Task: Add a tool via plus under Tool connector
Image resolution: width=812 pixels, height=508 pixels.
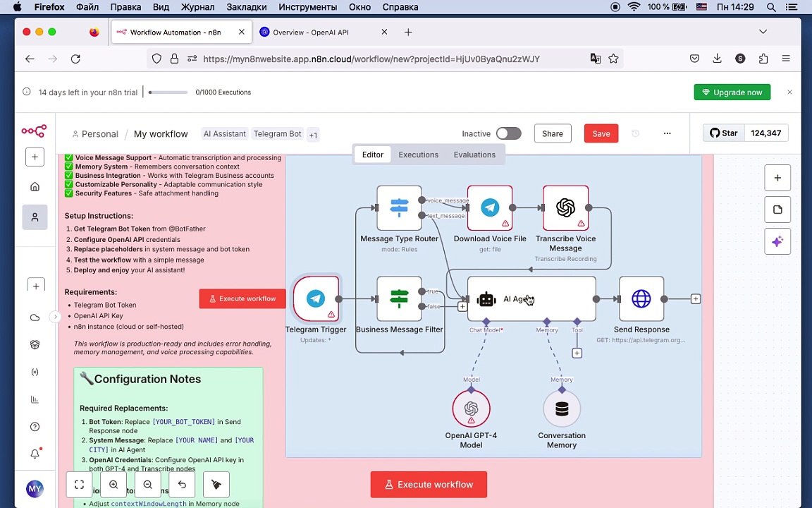Action: 577,353
